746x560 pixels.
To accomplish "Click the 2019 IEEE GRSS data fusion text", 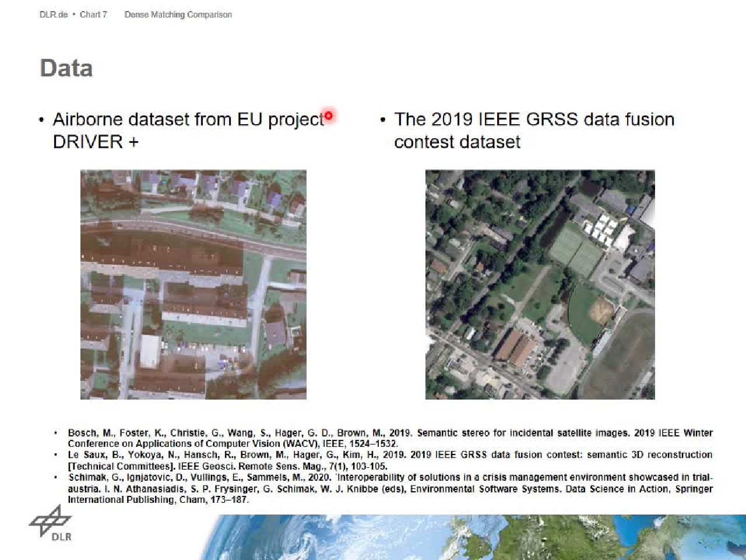I will click(x=534, y=119).
